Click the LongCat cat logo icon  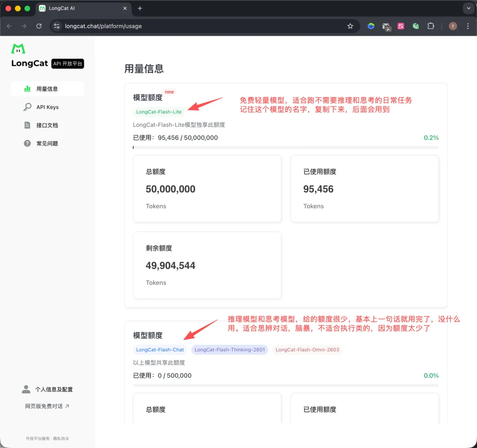[x=18, y=49]
